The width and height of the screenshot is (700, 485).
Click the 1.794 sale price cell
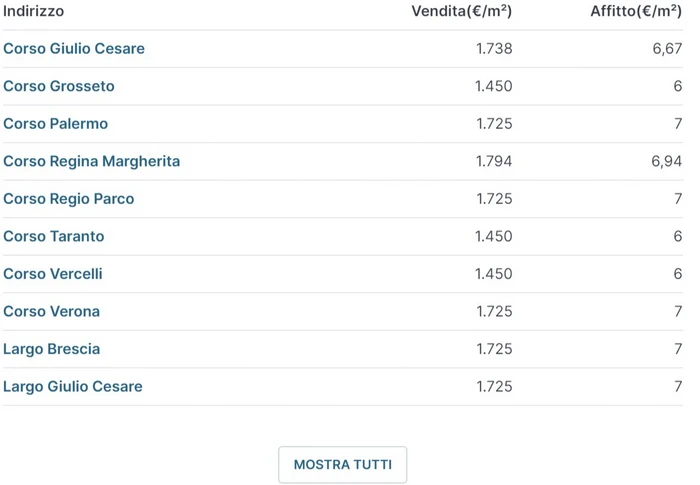(x=494, y=161)
